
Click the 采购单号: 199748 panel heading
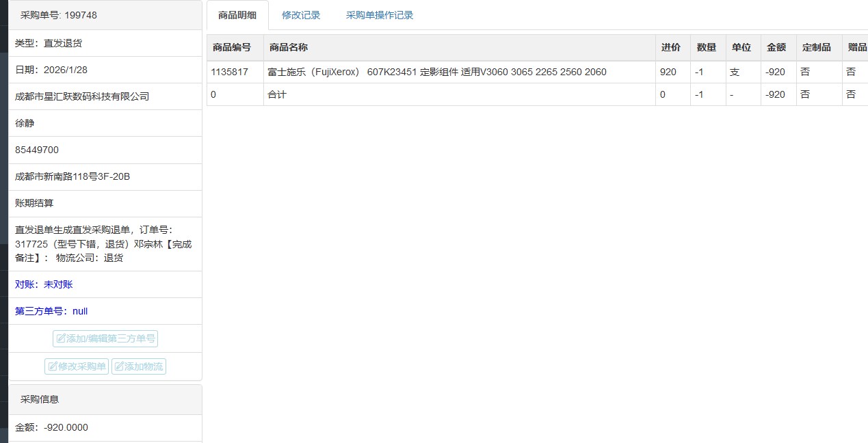point(59,15)
